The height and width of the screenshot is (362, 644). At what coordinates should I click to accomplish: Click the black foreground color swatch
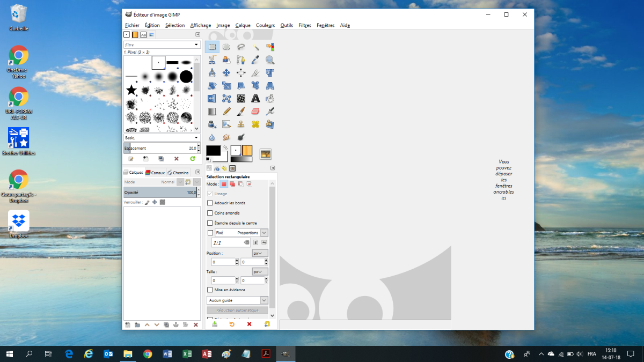click(x=213, y=151)
